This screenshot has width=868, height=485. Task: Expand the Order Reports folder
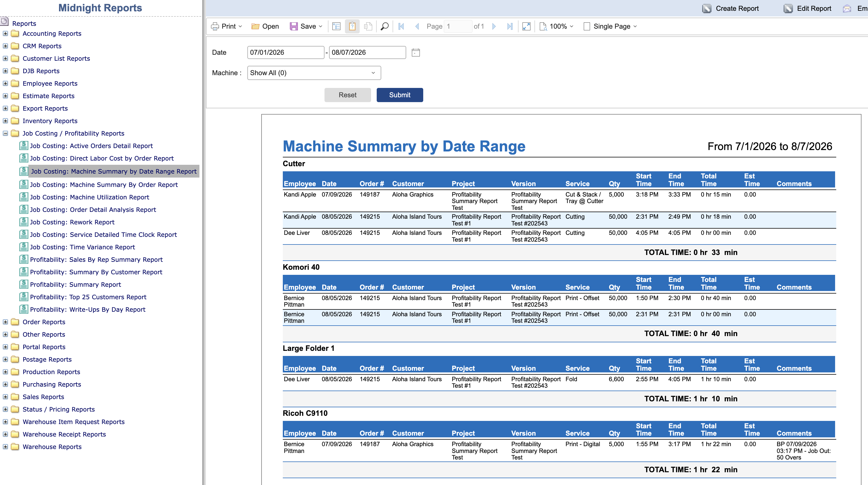coord(5,322)
